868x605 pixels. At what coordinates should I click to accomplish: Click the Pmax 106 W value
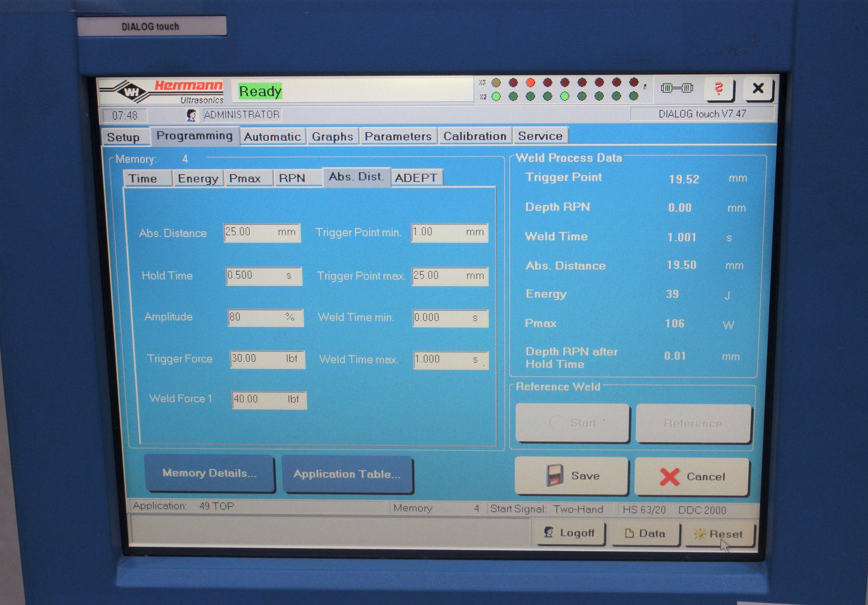coord(675,323)
